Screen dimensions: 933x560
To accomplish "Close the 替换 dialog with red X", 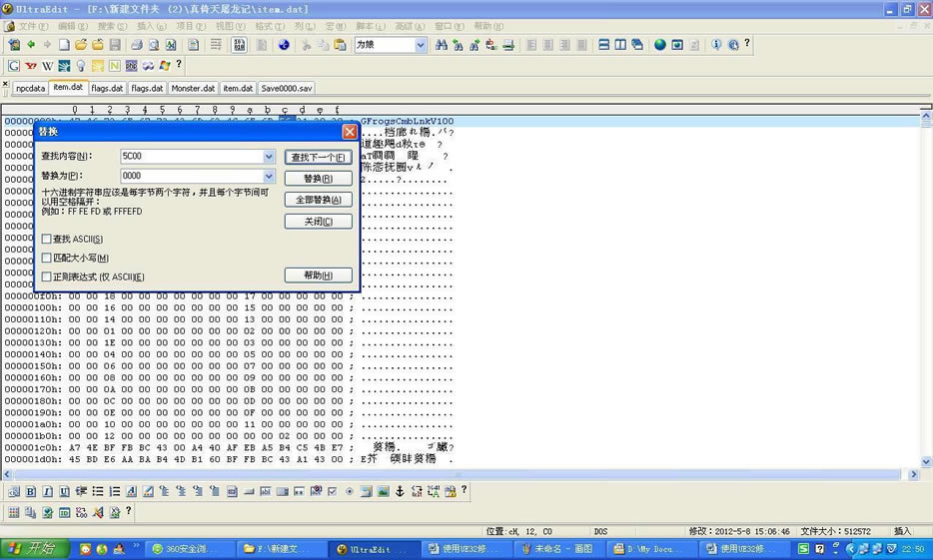I will pos(350,132).
